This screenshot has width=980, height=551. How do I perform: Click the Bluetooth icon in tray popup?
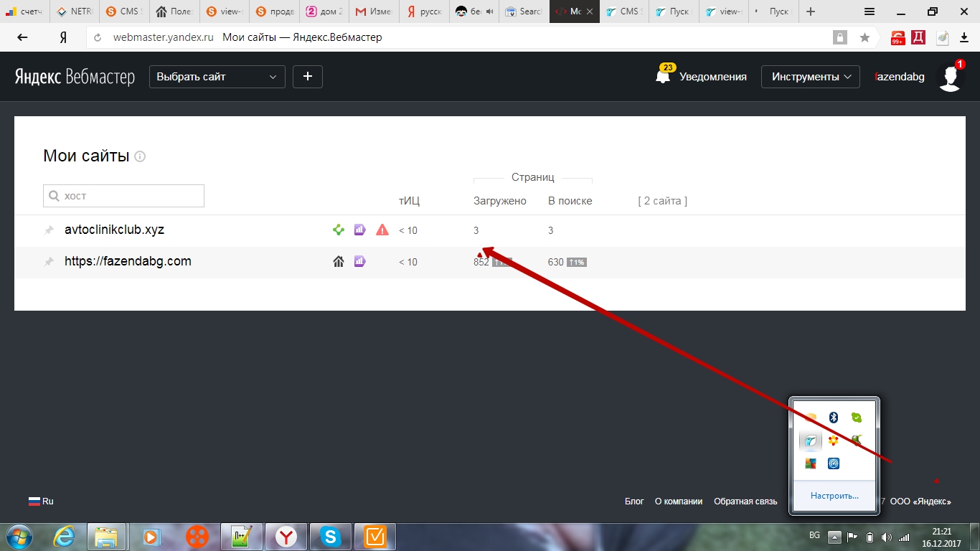click(x=833, y=418)
